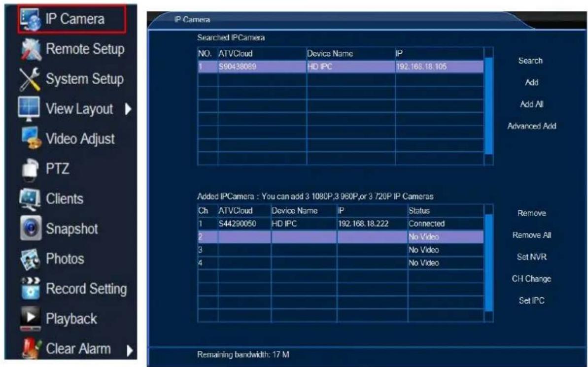Click the Snapshot camera lens icon

coord(31,228)
